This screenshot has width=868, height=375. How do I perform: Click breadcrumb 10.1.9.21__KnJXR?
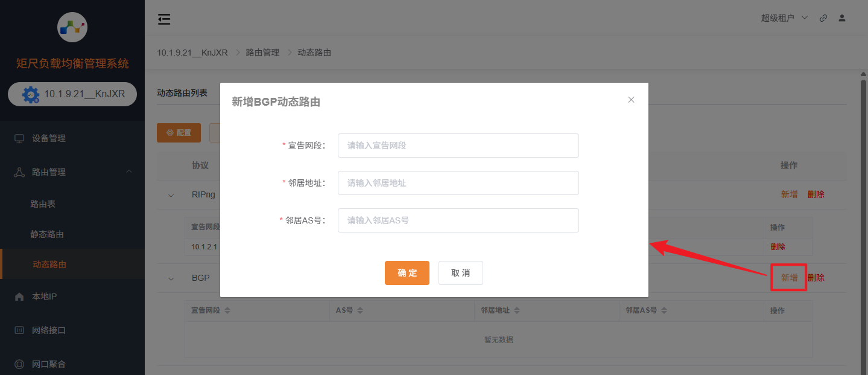pyautogui.click(x=192, y=53)
